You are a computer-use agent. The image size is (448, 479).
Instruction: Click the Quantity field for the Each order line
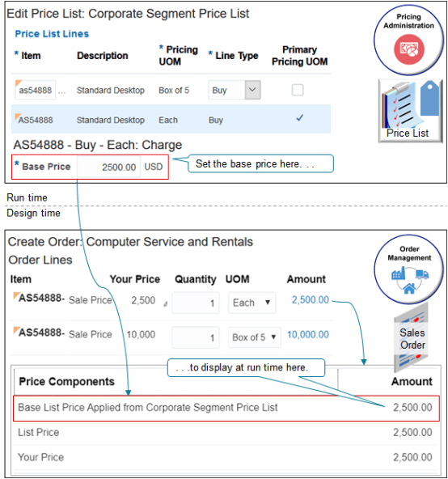[x=196, y=303]
